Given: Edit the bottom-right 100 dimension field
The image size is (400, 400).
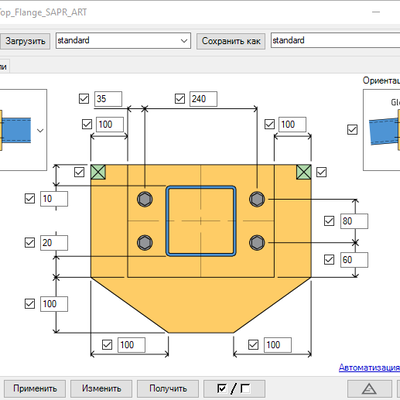Looking at the screenshot, I should click(x=278, y=345).
